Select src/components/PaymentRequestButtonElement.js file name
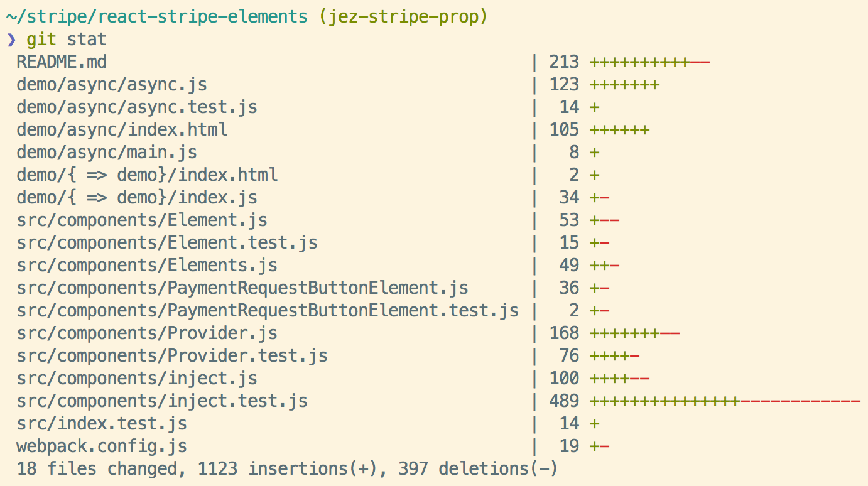The width and height of the screenshot is (868, 486). pos(242,288)
